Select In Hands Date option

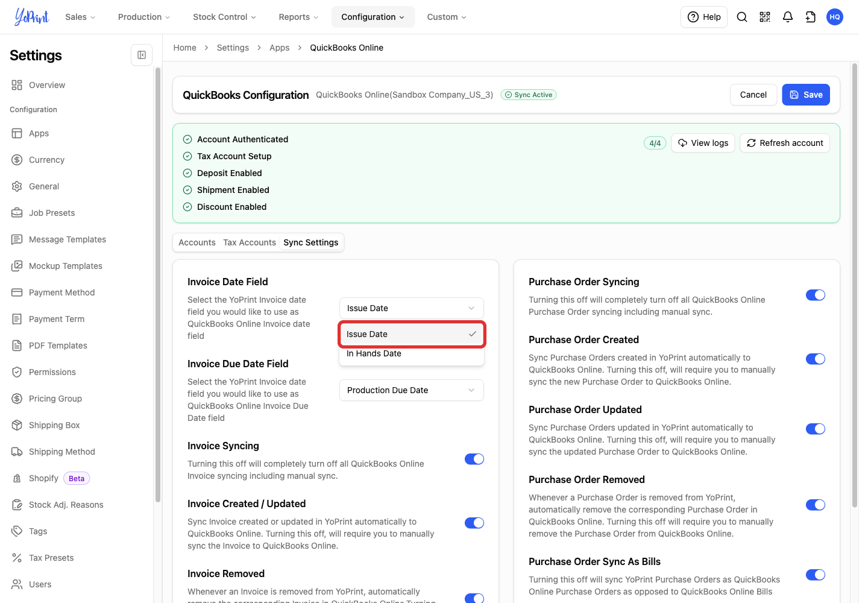pos(412,353)
